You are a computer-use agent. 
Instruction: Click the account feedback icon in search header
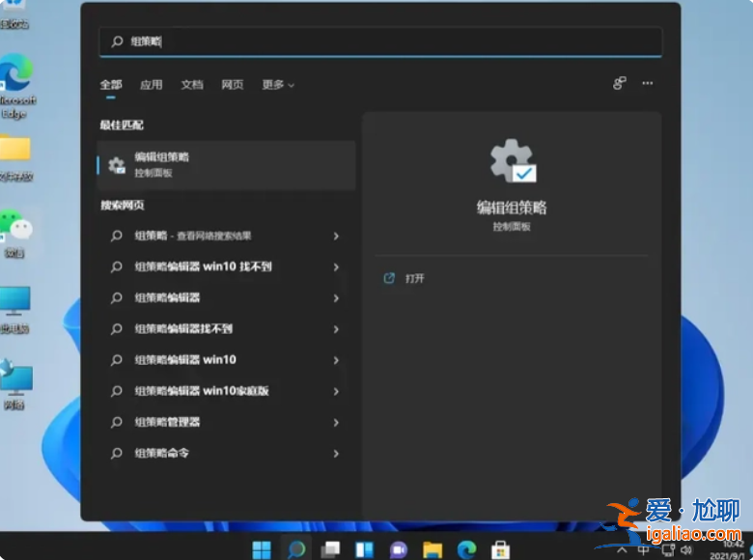620,83
